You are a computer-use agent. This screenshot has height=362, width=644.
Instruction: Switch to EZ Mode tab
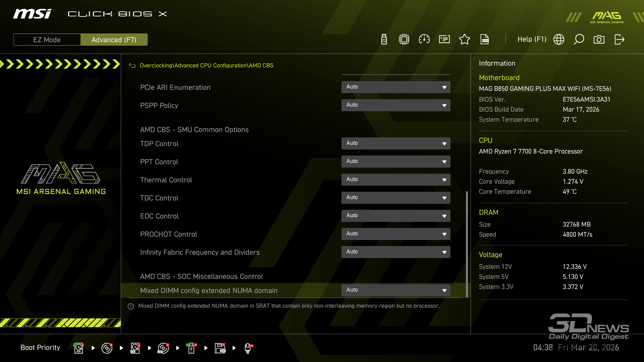pyautogui.click(x=47, y=40)
